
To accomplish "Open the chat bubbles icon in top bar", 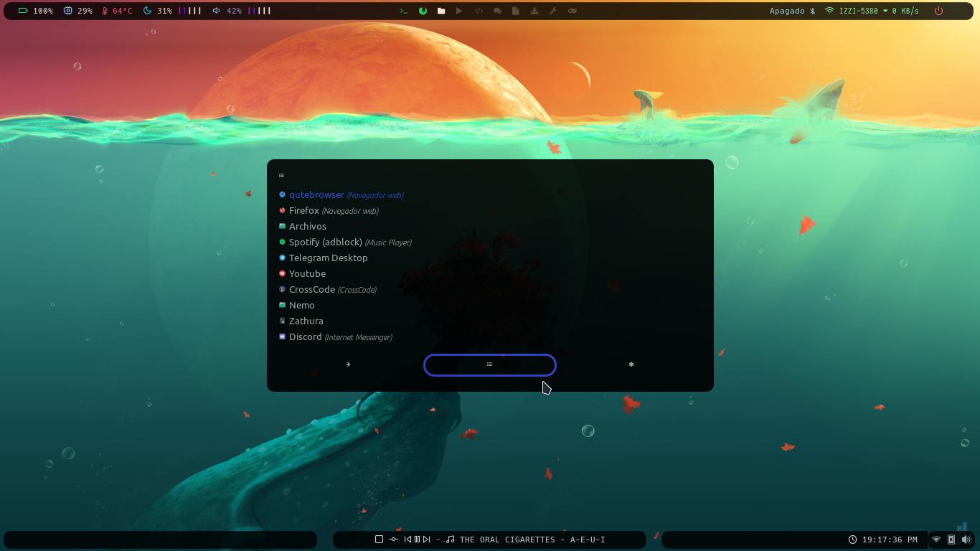I will (x=497, y=11).
